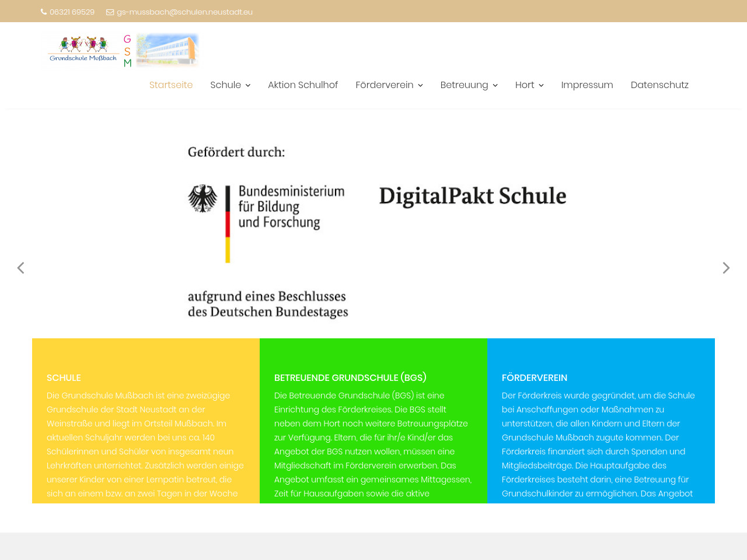Navigate to Aktion Schulhof page
747x560 pixels.
[302, 85]
